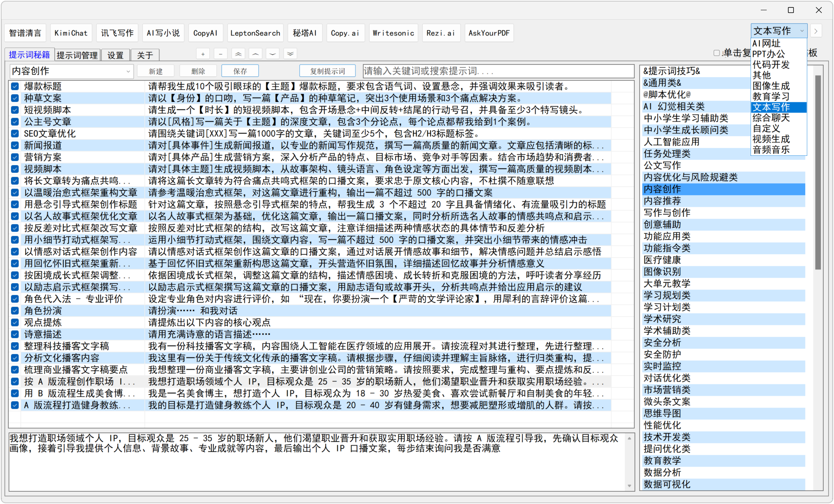
Task: Launch the LeptonSearch shortcut
Action: (255, 33)
